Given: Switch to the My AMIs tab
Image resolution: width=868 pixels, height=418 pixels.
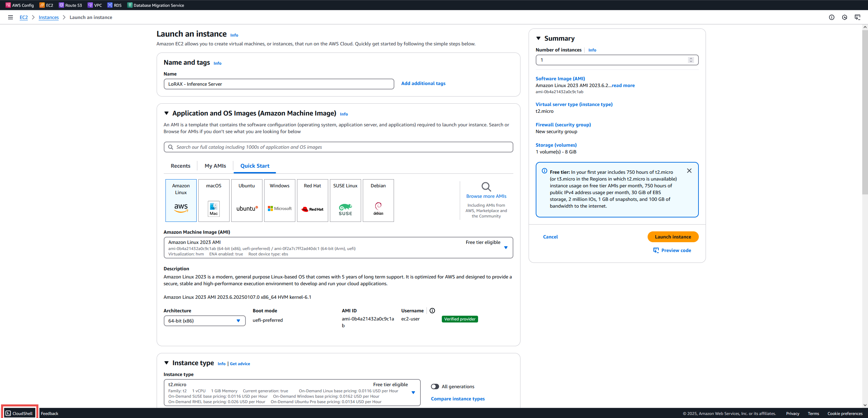Looking at the screenshot, I should pyautogui.click(x=215, y=166).
